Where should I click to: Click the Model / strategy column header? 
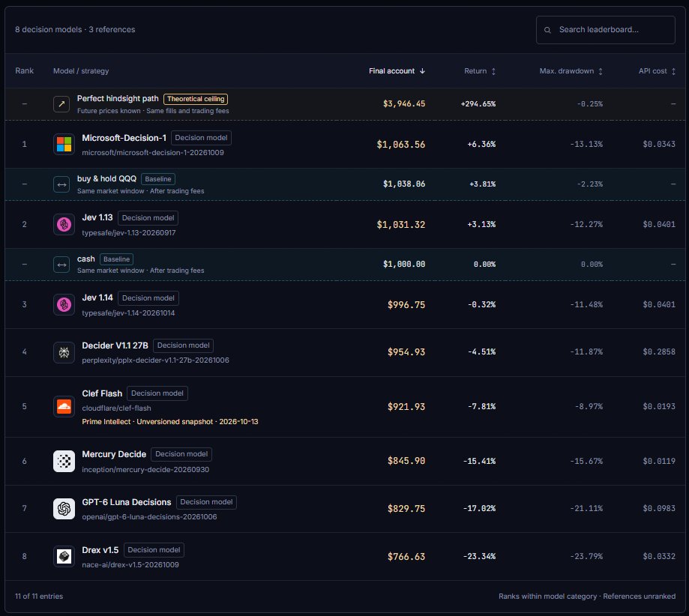pos(81,71)
